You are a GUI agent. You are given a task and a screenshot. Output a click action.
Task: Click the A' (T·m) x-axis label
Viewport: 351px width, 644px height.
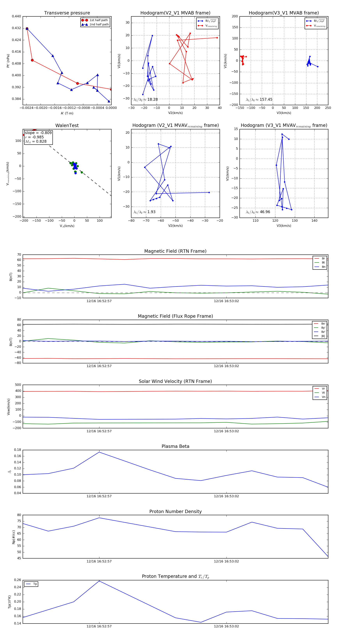[67, 113]
